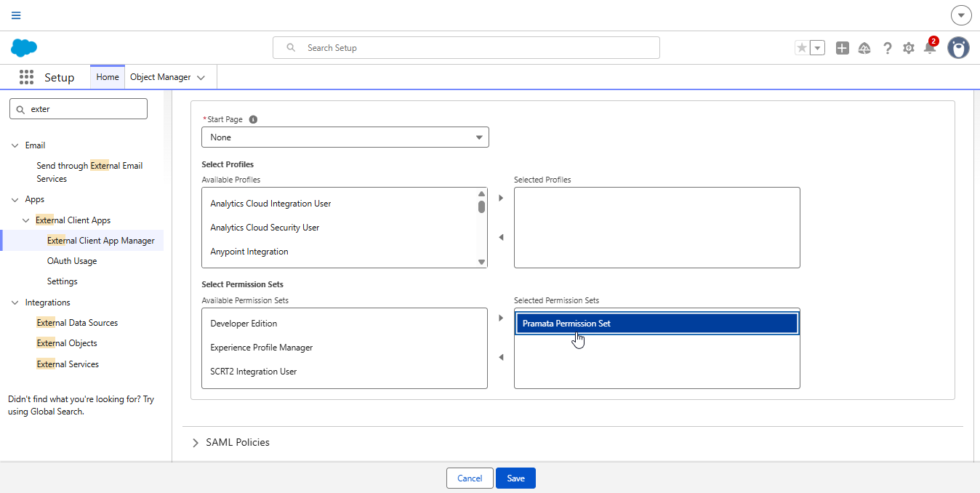Click the Cancel button
The width and height of the screenshot is (980, 493).
470,478
